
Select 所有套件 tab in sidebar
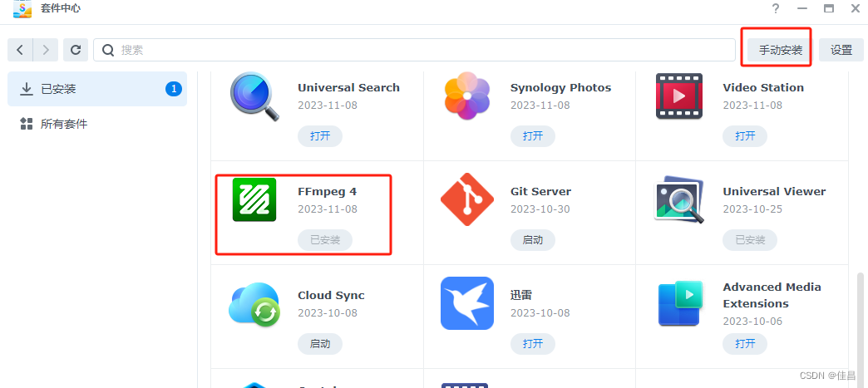(x=97, y=124)
